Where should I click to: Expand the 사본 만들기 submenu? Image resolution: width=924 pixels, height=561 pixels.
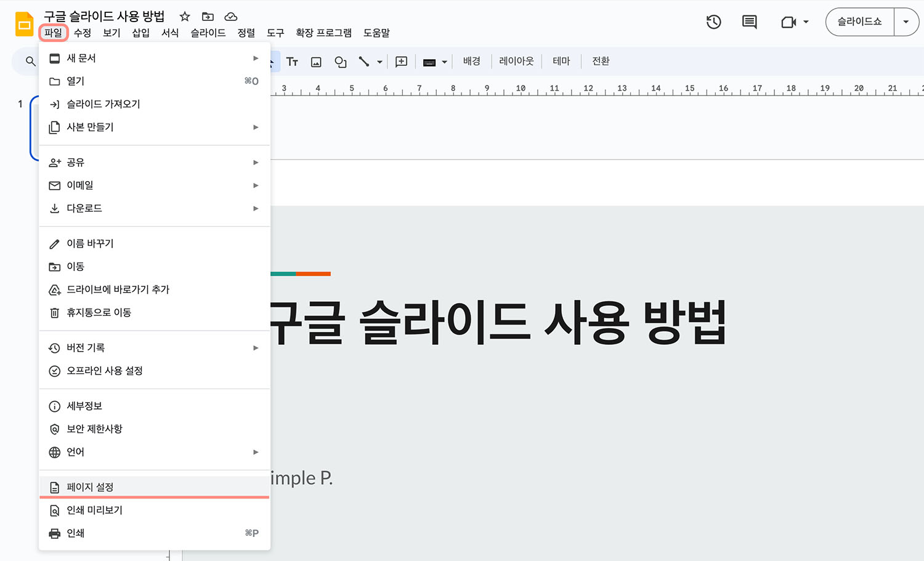click(x=155, y=127)
